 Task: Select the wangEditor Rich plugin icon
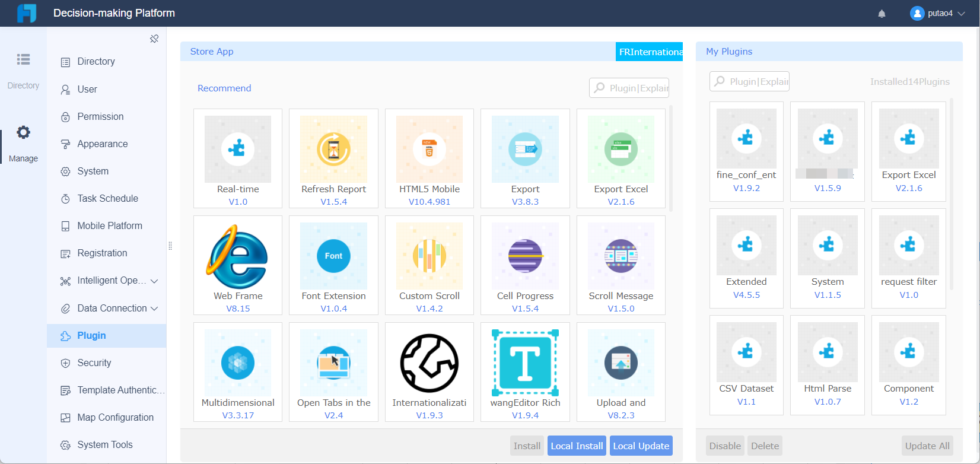click(x=525, y=363)
